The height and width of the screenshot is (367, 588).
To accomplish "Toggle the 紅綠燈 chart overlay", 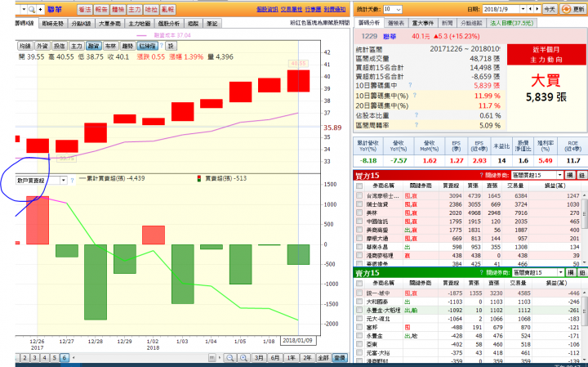I will click(x=147, y=46).
